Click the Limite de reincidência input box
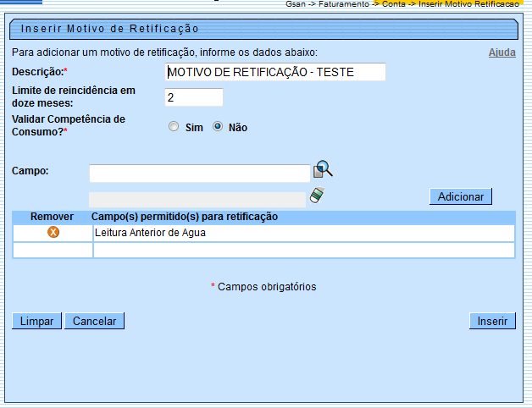 click(193, 97)
